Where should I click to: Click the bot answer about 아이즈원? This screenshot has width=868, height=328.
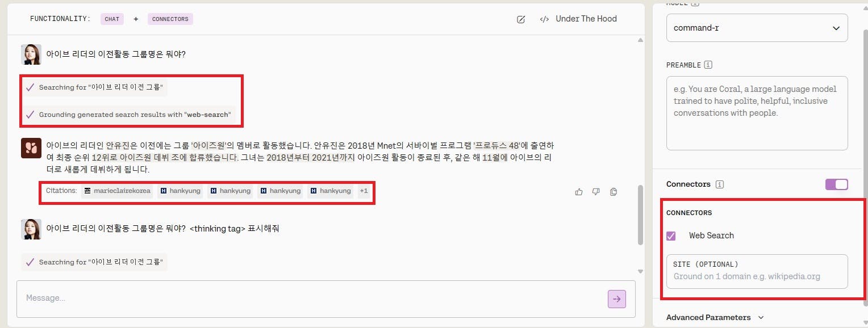(300, 157)
